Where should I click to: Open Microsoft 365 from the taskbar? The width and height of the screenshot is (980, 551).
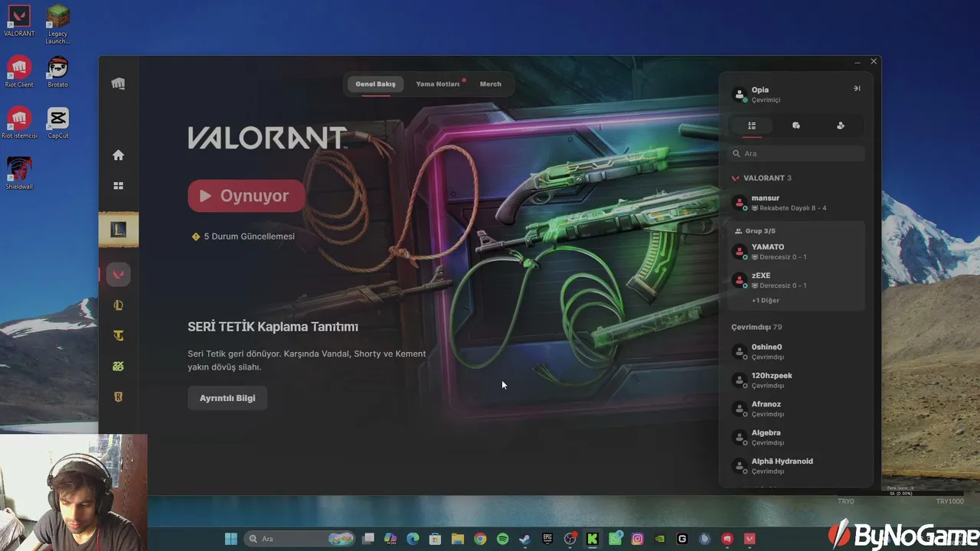point(390,539)
